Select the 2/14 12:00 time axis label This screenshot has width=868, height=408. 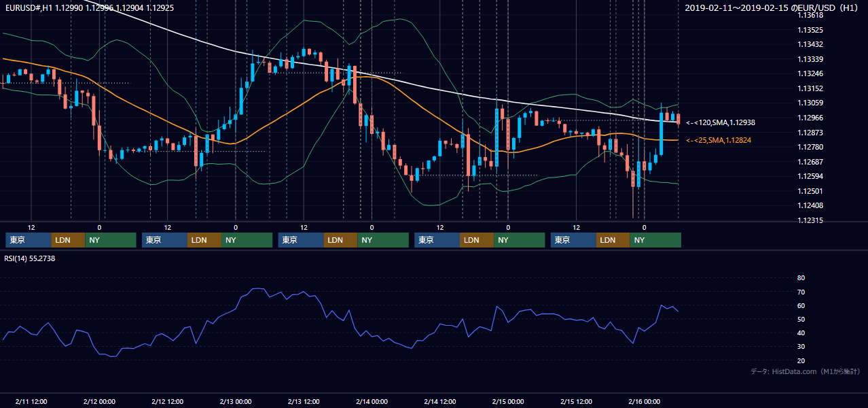coord(439,402)
